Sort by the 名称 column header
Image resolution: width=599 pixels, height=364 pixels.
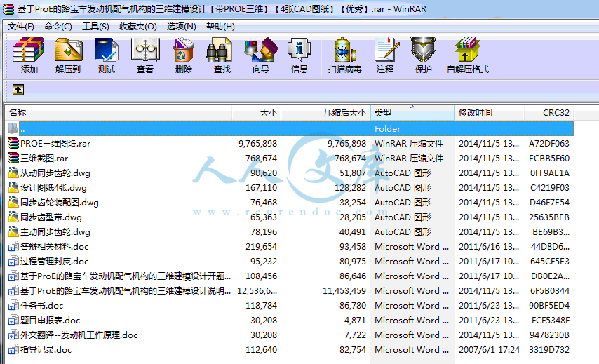click(x=119, y=113)
